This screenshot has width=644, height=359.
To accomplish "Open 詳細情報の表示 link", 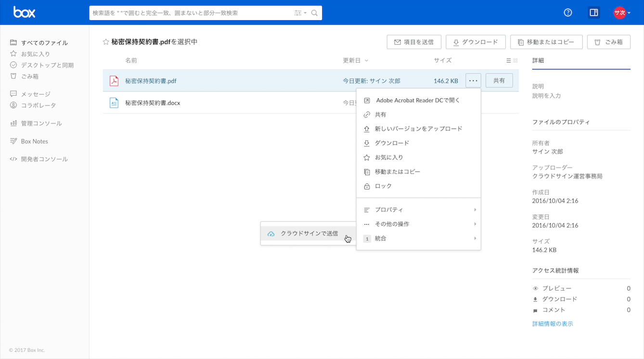I will tap(553, 324).
